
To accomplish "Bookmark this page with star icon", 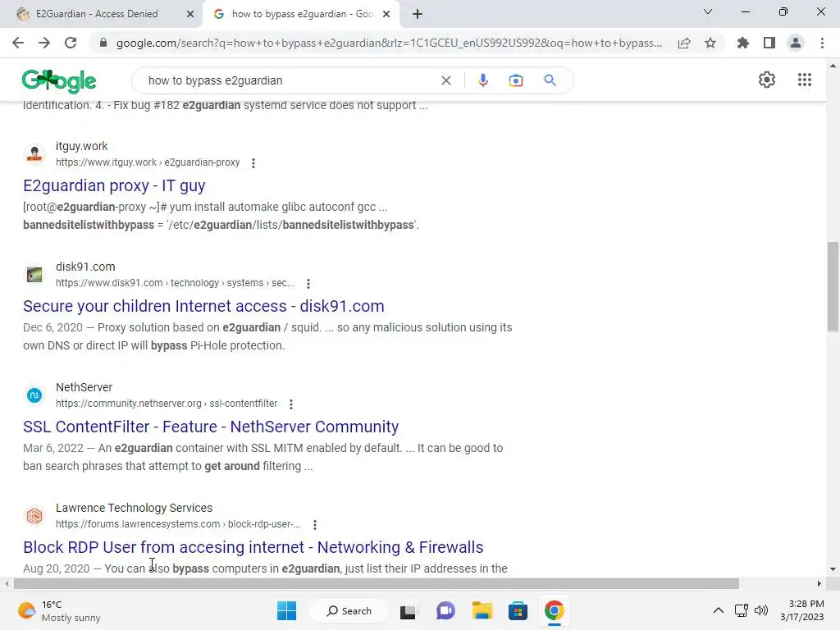I will pos(710,43).
